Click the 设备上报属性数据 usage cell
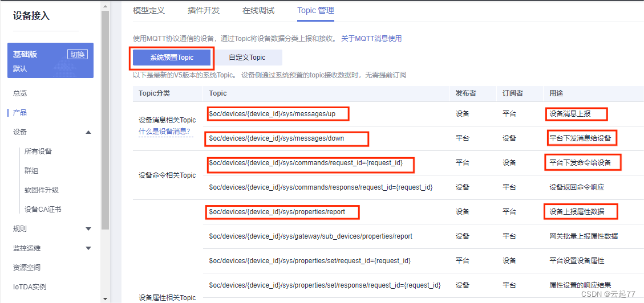 (x=577, y=212)
